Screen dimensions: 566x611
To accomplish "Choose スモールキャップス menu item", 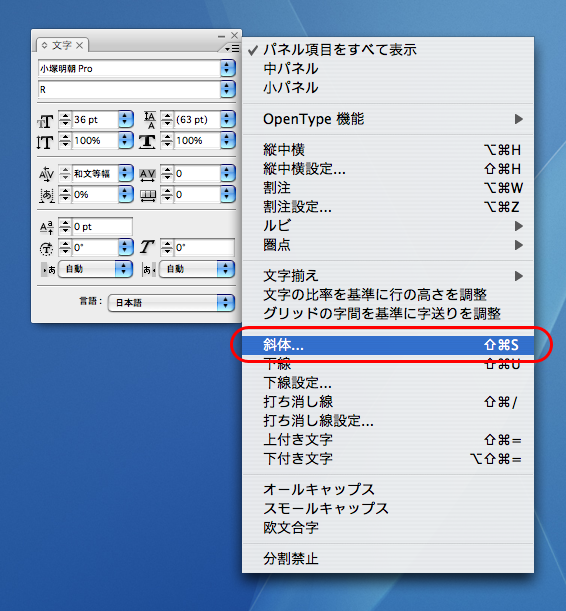I will pos(388,509).
